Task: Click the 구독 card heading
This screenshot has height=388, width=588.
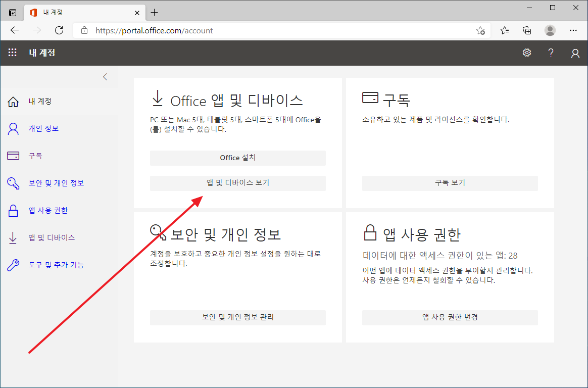Action: [x=397, y=100]
